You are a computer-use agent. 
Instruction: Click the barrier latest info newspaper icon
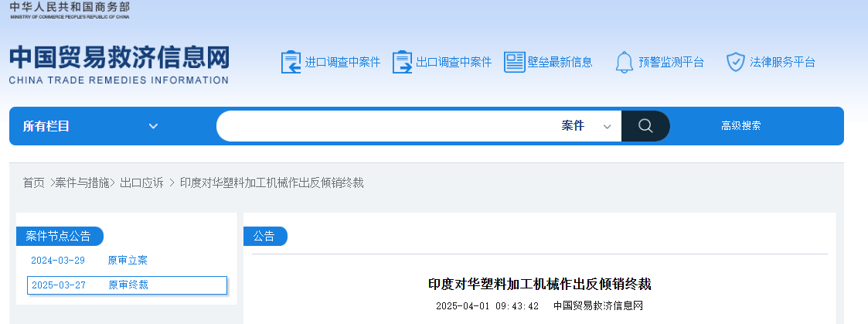[x=514, y=62]
